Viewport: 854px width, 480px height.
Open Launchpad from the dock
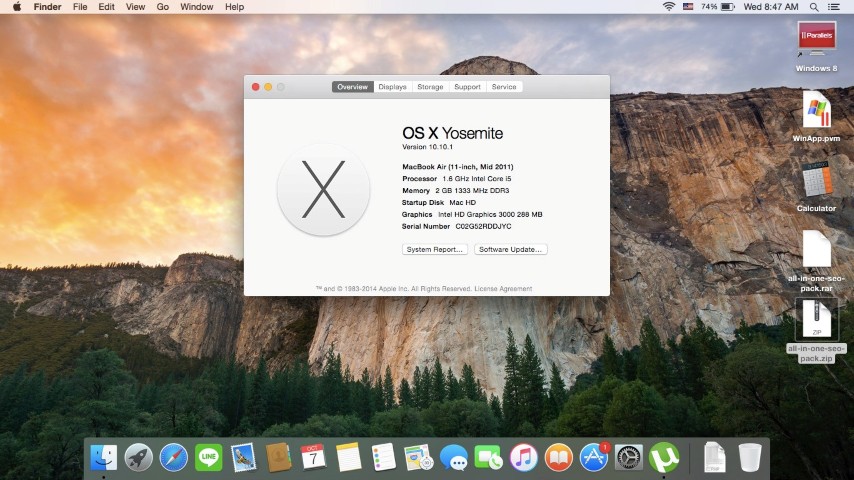point(138,458)
